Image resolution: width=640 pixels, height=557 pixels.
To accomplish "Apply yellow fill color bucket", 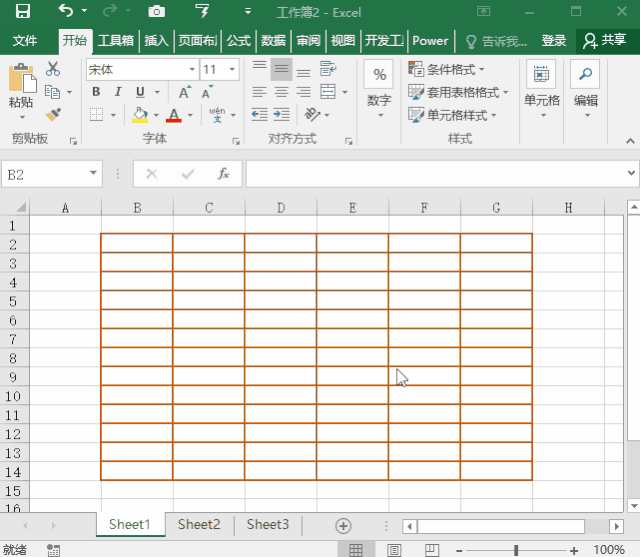I will (x=140, y=115).
